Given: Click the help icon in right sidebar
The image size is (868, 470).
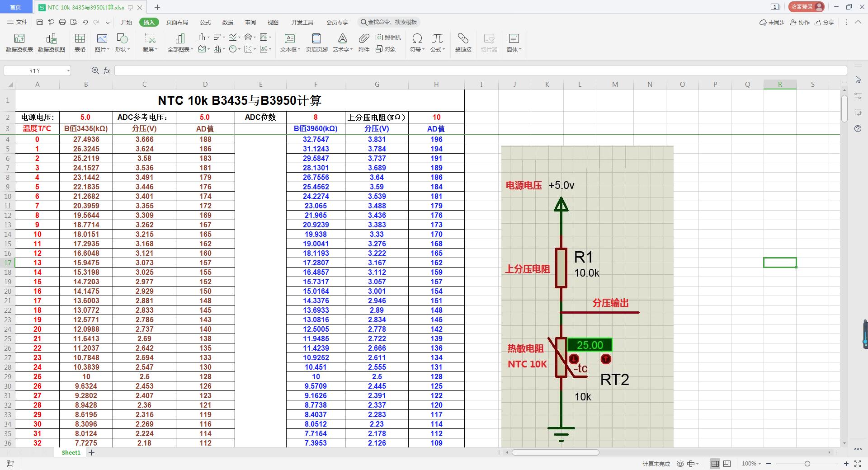Looking at the screenshot, I should click(x=858, y=129).
